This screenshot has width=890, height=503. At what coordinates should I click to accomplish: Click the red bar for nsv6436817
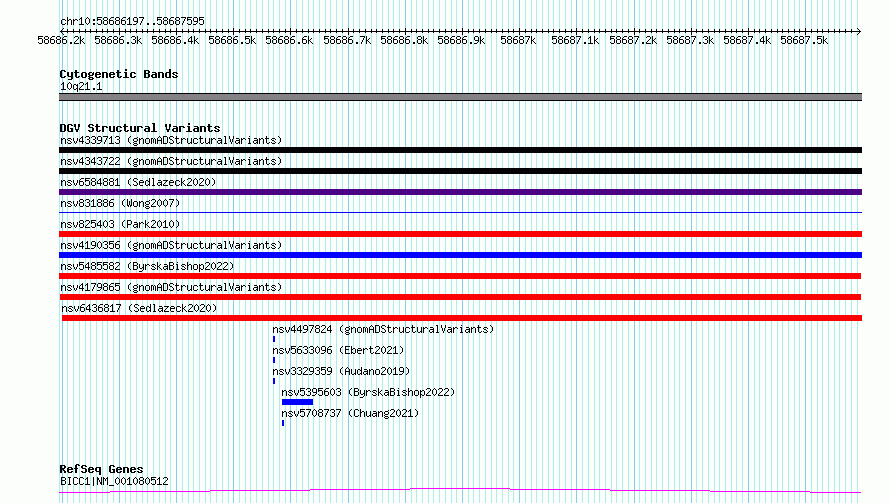pyautogui.click(x=462, y=318)
